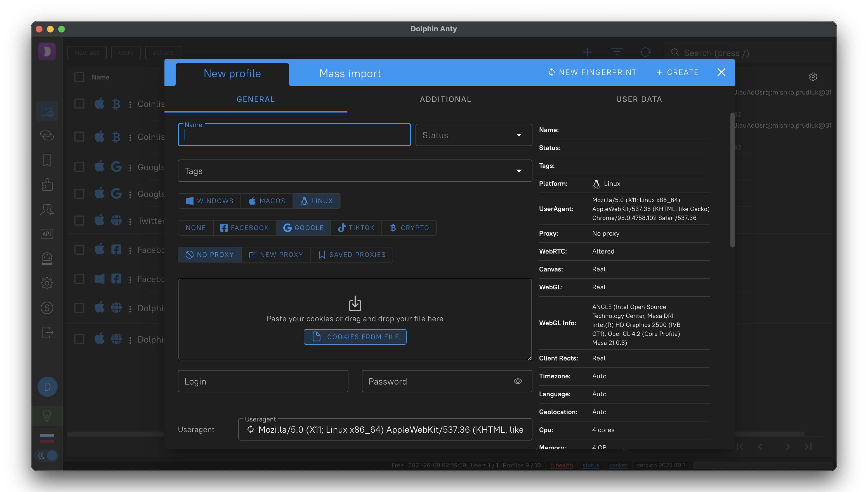
Task: Click the language flag icon
Action: [x=47, y=438]
